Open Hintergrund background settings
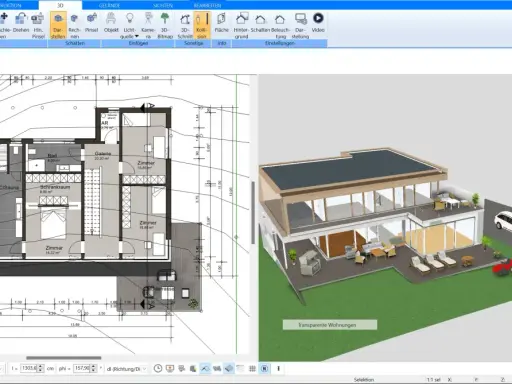This screenshot has height=384, width=512. pos(241,25)
